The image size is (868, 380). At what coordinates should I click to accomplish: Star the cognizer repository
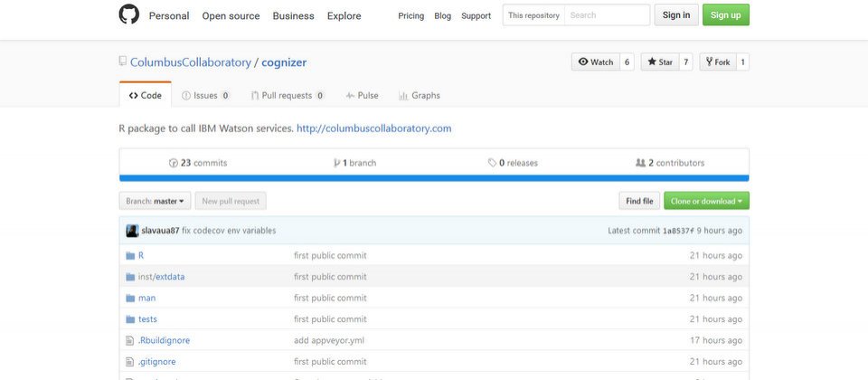point(660,62)
